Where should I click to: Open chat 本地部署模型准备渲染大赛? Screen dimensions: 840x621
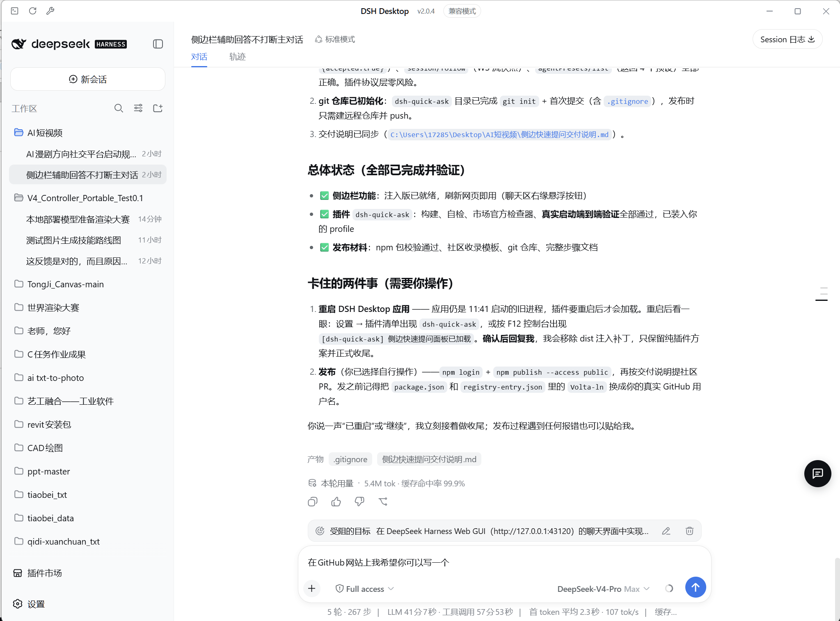pyautogui.click(x=88, y=219)
